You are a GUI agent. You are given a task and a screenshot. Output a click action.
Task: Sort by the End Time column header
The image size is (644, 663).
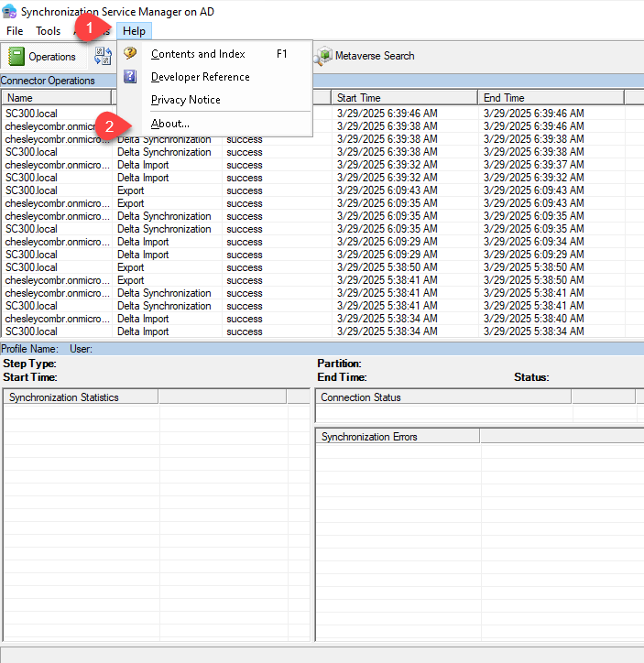tap(550, 98)
